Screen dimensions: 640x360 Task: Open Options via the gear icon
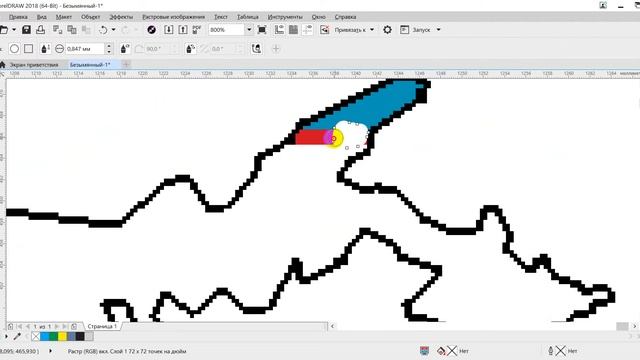(387, 30)
